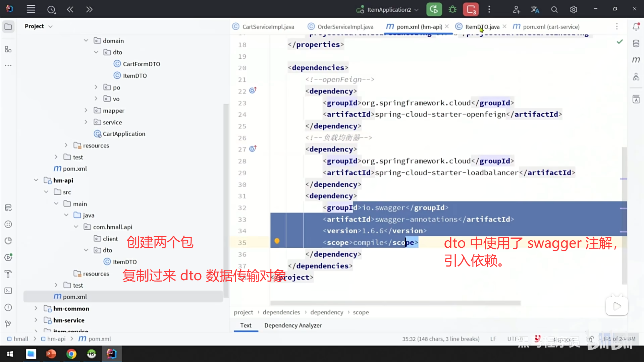Open CartFormDTO class in project tree
Image resolution: width=644 pixels, height=362 pixels.
(141, 64)
